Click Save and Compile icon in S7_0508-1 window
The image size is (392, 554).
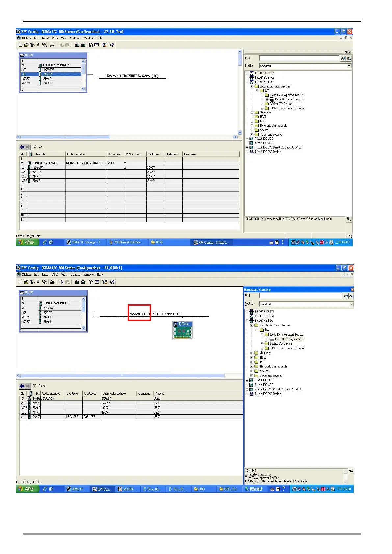[x=44, y=282]
